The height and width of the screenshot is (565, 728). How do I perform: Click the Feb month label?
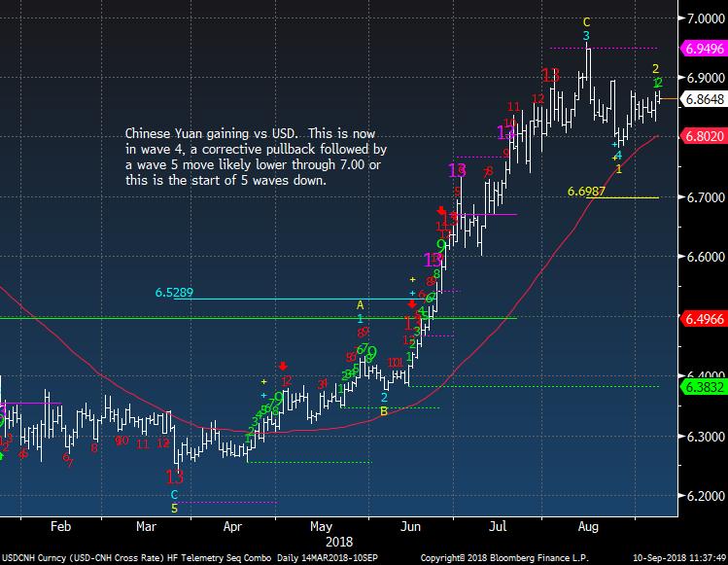point(61,526)
